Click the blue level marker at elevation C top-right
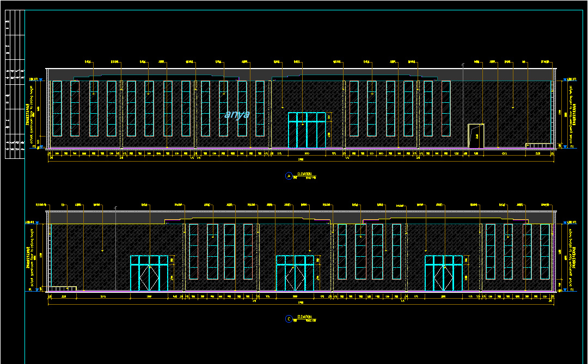 coord(571,223)
